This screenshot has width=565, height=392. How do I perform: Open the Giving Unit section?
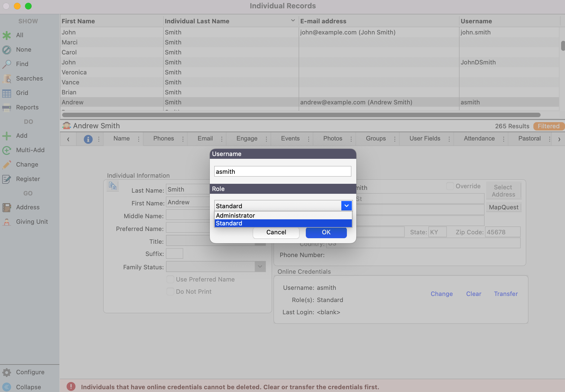coord(32,222)
